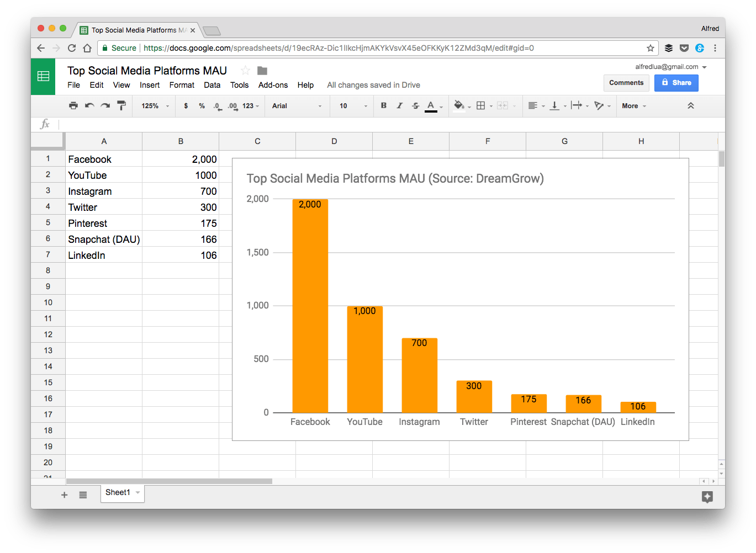Click the move to folder icon
This screenshot has height=553, width=756.
[x=262, y=71]
